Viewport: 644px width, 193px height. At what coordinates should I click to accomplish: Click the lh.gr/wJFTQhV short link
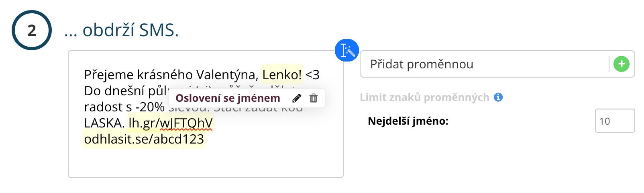170,123
